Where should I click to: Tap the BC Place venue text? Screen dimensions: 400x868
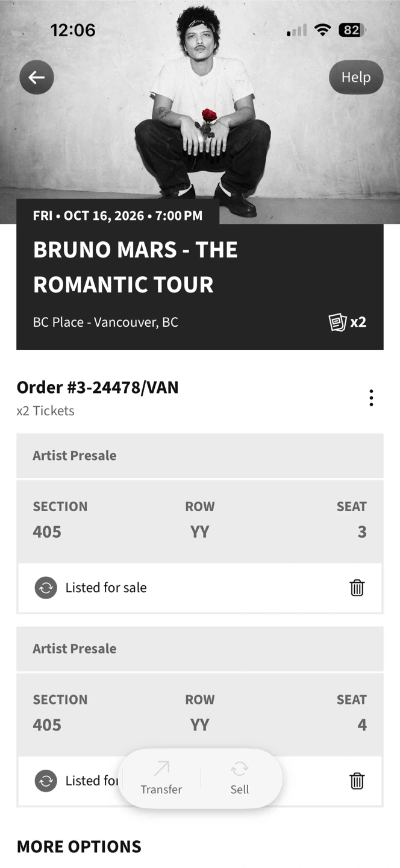(105, 322)
